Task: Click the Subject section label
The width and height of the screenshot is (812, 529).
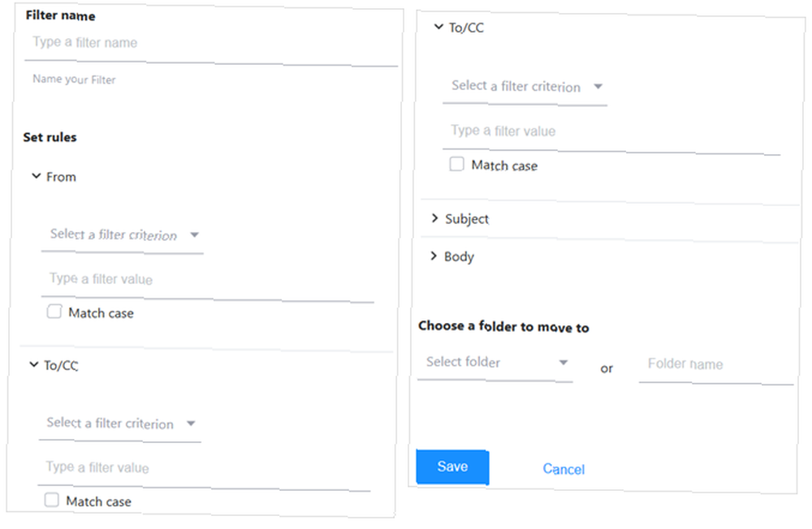Action: [467, 219]
